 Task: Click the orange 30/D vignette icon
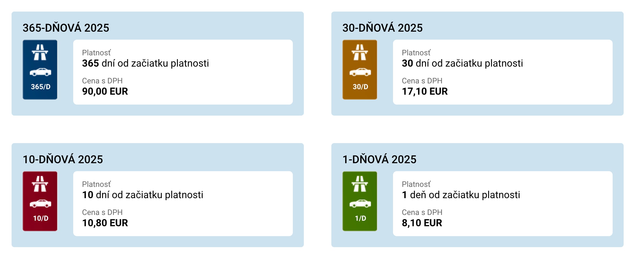360,70
